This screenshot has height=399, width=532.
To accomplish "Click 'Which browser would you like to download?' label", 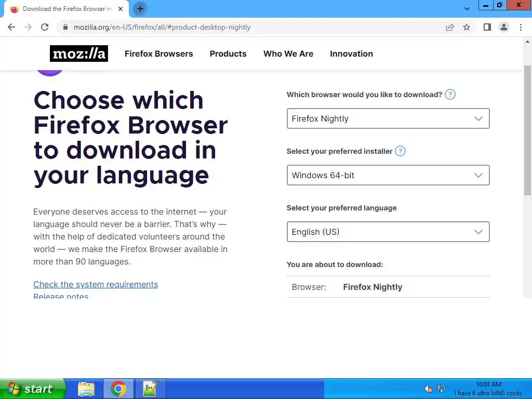I will (364, 95).
